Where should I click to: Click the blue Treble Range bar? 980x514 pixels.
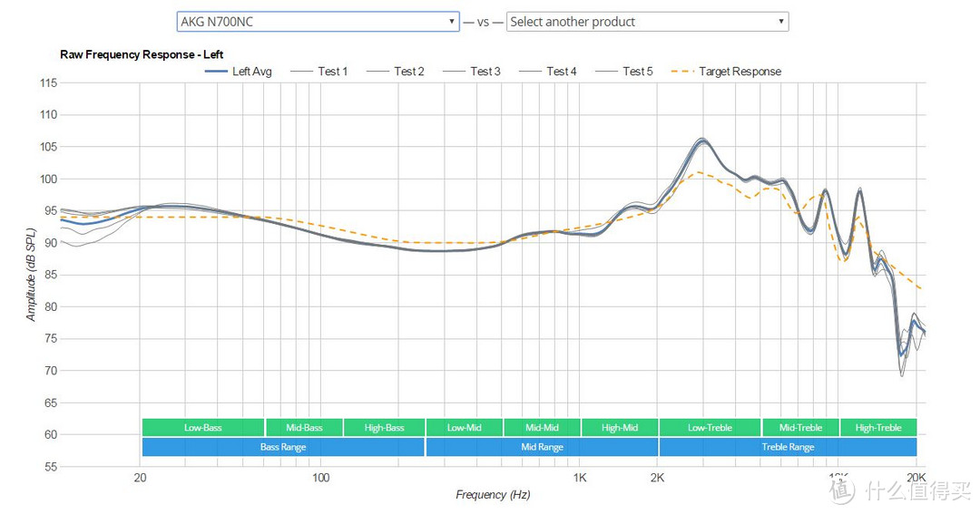[x=788, y=447]
